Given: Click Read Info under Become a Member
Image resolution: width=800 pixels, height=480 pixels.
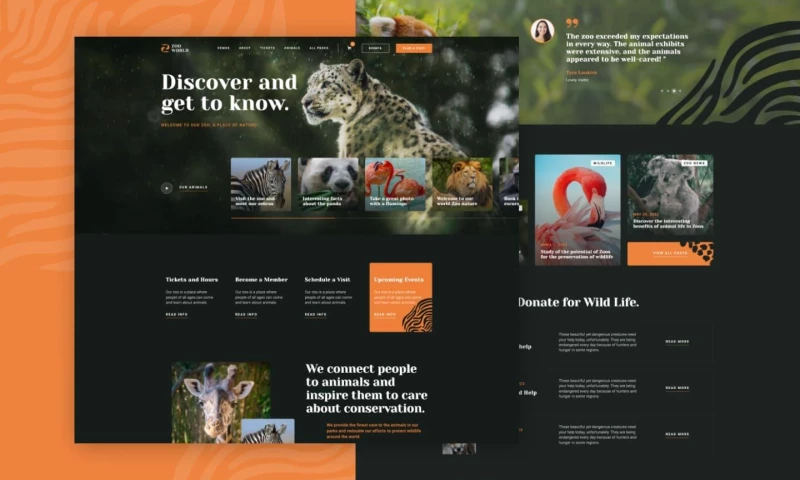Looking at the screenshot, I should [x=246, y=315].
